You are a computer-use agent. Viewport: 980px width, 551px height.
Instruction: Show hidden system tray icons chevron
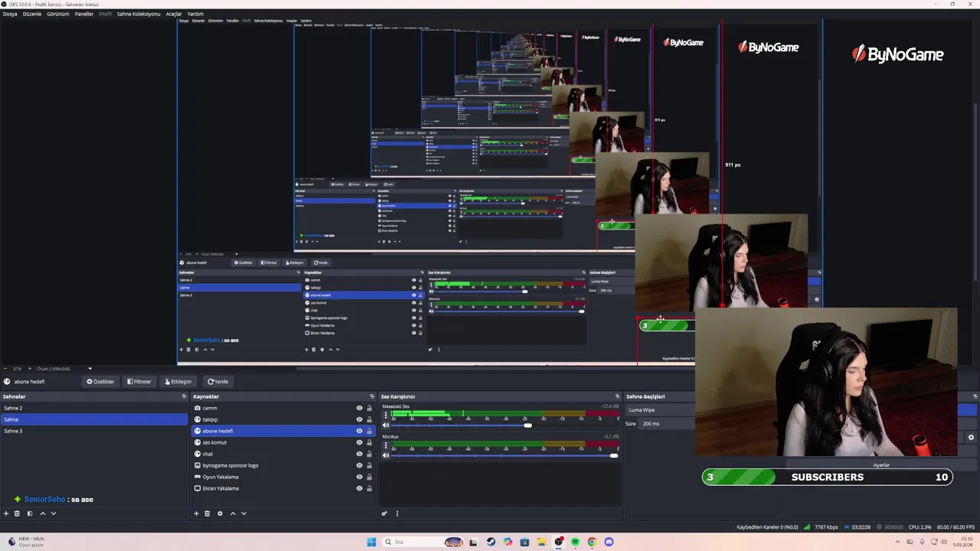click(x=899, y=542)
